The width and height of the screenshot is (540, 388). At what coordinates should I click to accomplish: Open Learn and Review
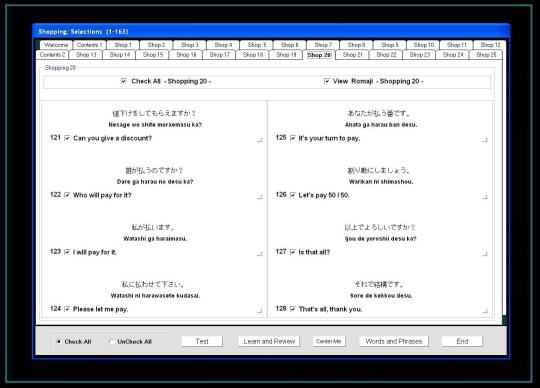(269, 341)
